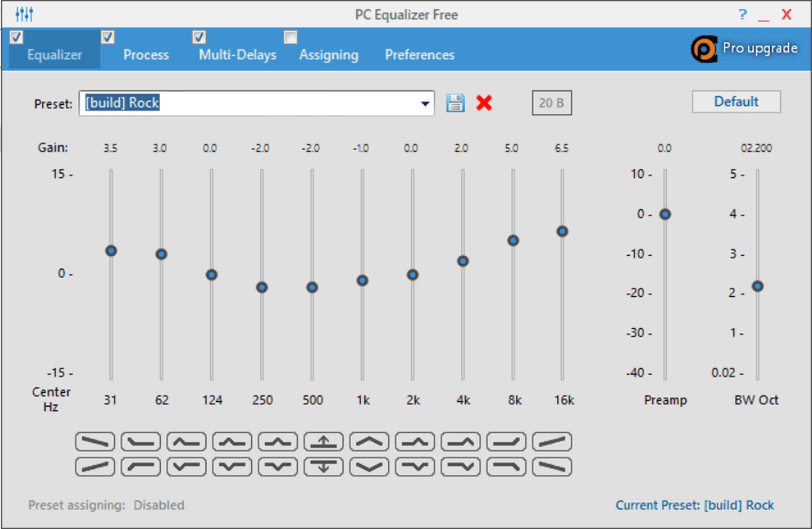
Task: Apply the boost peak at the far-left shape
Action: pyautogui.click(x=186, y=442)
